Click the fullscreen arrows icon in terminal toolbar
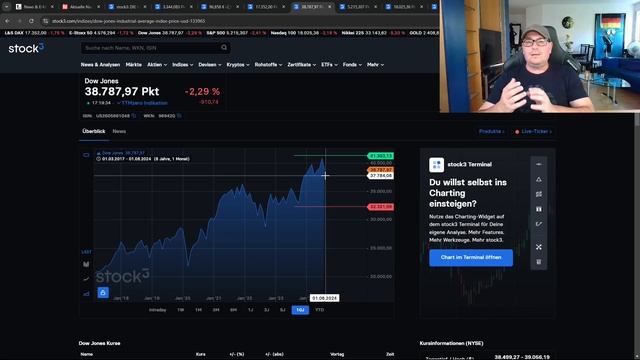 click(x=539, y=247)
